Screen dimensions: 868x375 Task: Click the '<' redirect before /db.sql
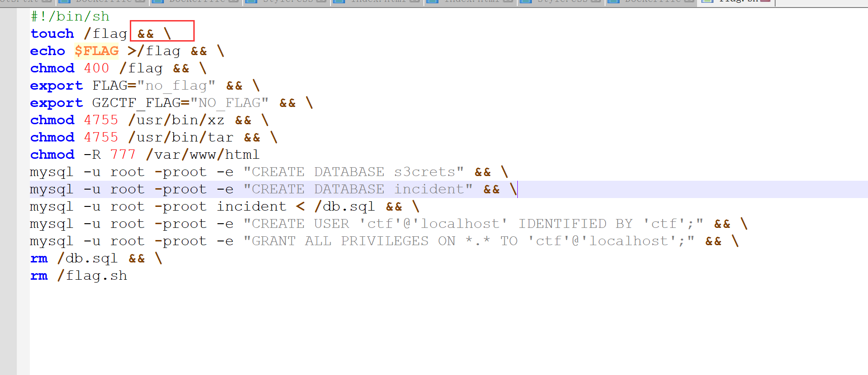300,206
